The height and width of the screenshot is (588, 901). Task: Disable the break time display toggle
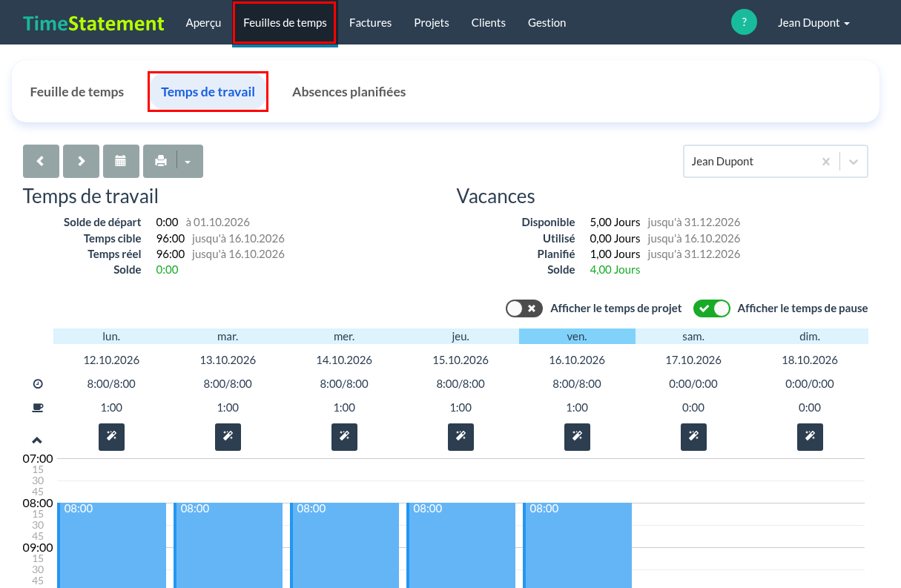click(x=712, y=308)
